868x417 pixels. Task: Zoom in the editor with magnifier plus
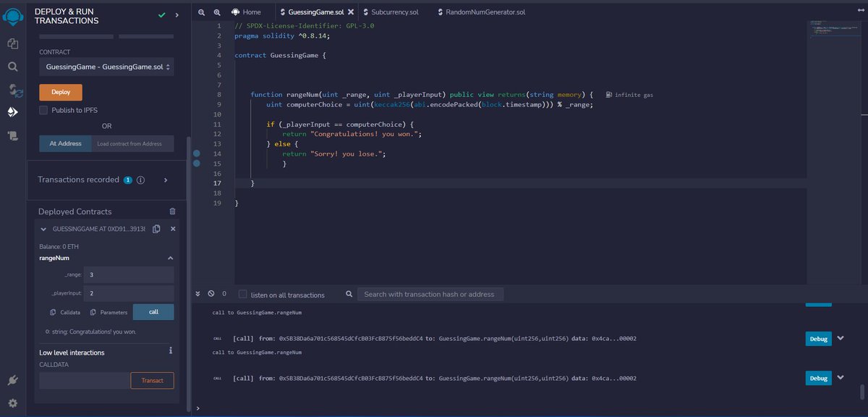click(x=216, y=12)
